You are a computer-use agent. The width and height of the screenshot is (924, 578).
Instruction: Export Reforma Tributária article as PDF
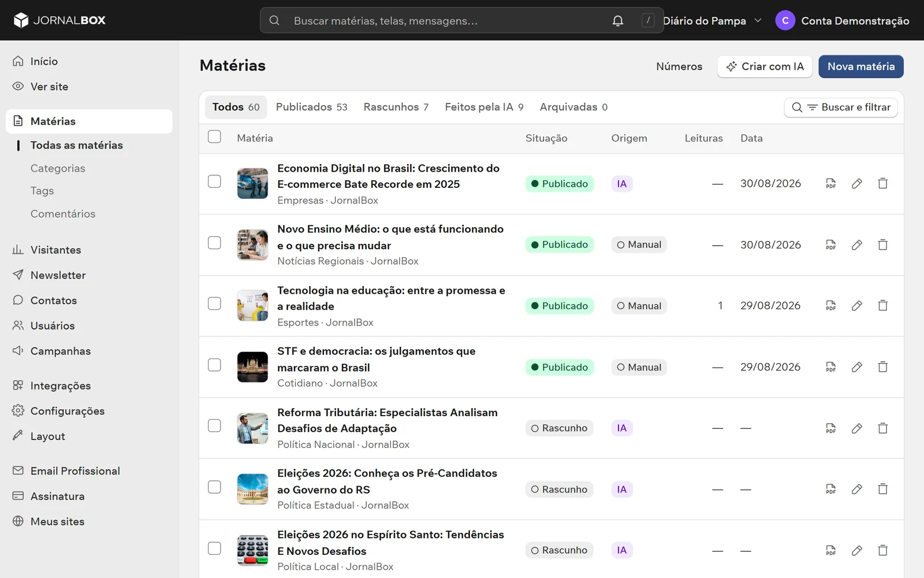pyautogui.click(x=830, y=428)
